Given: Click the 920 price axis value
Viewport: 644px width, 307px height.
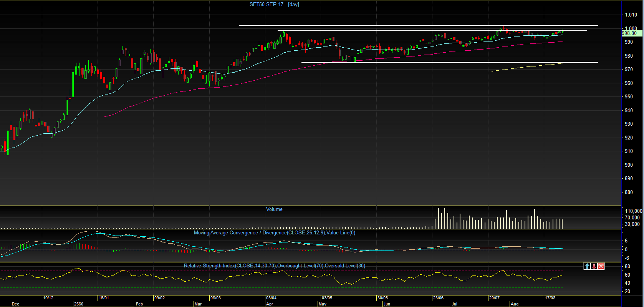Looking at the screenshot, I should [x=629, y=138].
